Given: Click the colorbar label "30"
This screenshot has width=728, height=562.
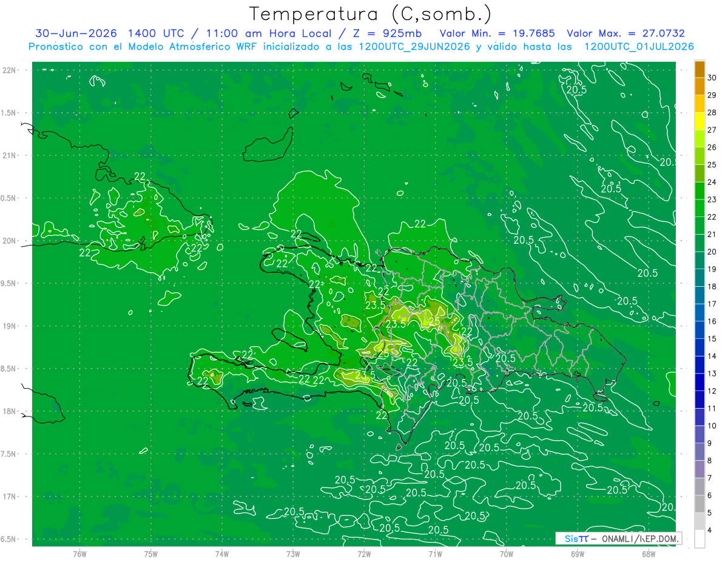Looking at the screenshot, I should (712, 78).
